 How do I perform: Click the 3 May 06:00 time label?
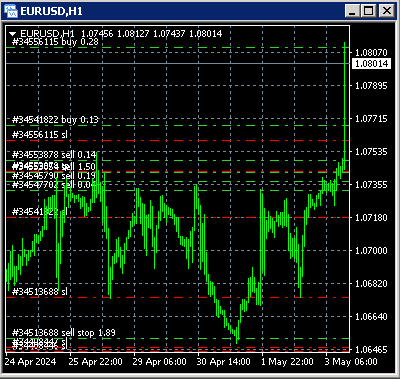tap(351, 362)
